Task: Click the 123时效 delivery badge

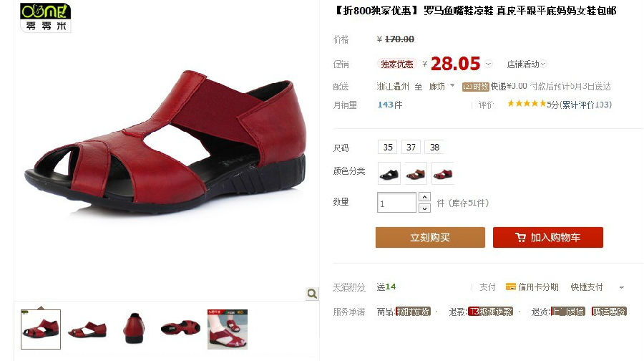Action: pos(476,87)
